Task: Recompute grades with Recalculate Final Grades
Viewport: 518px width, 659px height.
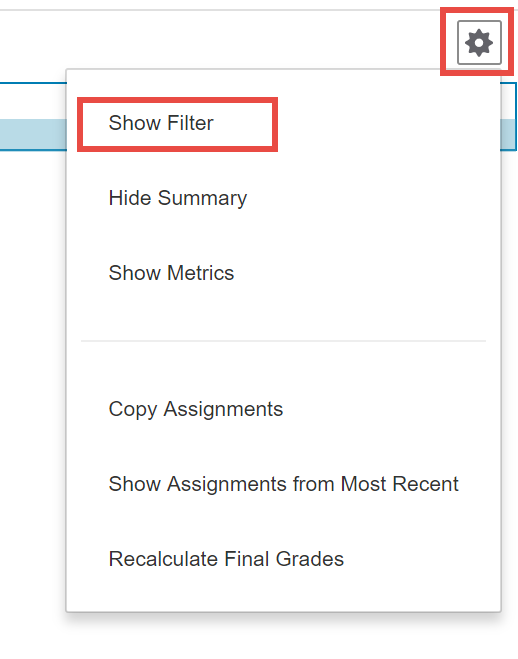Action: tap(226, 559)
